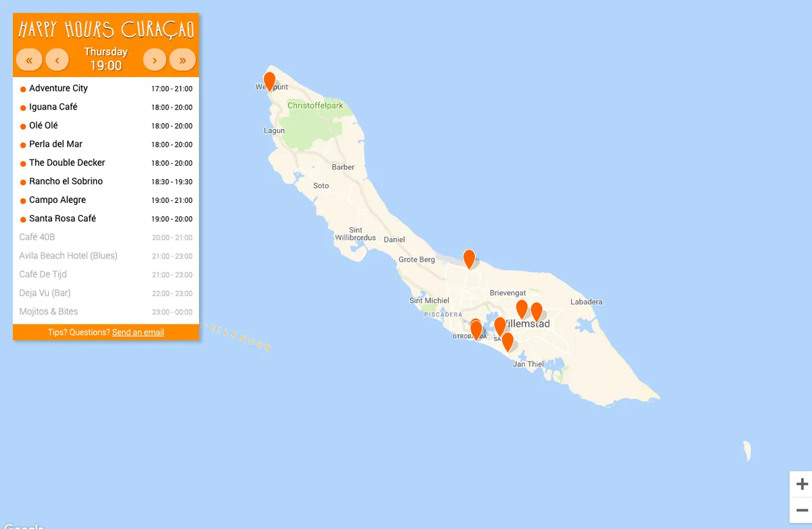The image size is (812, 529).
Task: Click the Daniel map label
Action: click(x=394, y=239)
